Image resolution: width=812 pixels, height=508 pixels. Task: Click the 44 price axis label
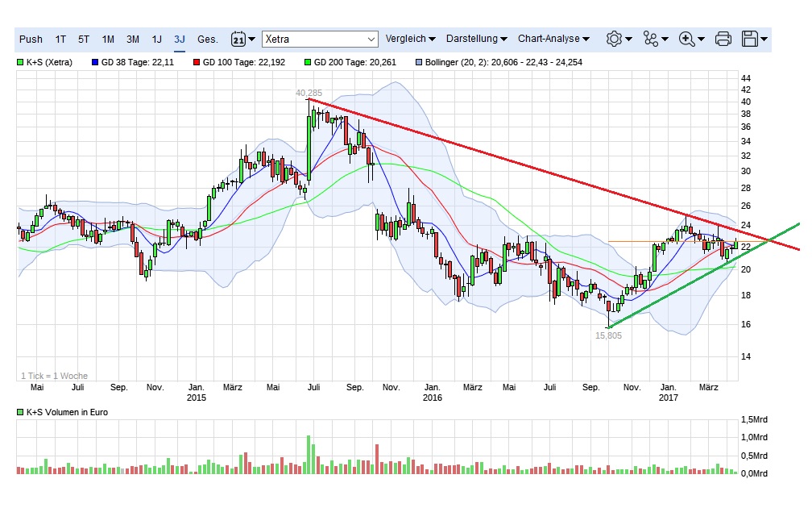[746, 78]
